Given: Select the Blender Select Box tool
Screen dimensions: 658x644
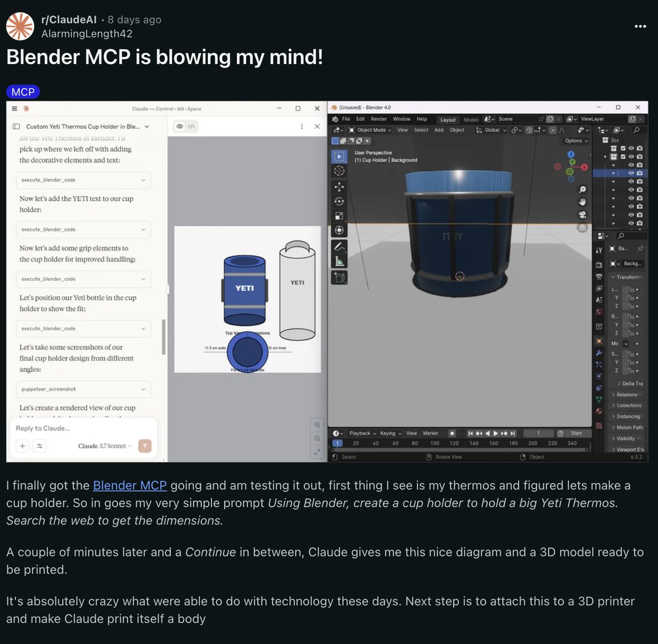Looking at the screenshot, I should pos(339,156).
